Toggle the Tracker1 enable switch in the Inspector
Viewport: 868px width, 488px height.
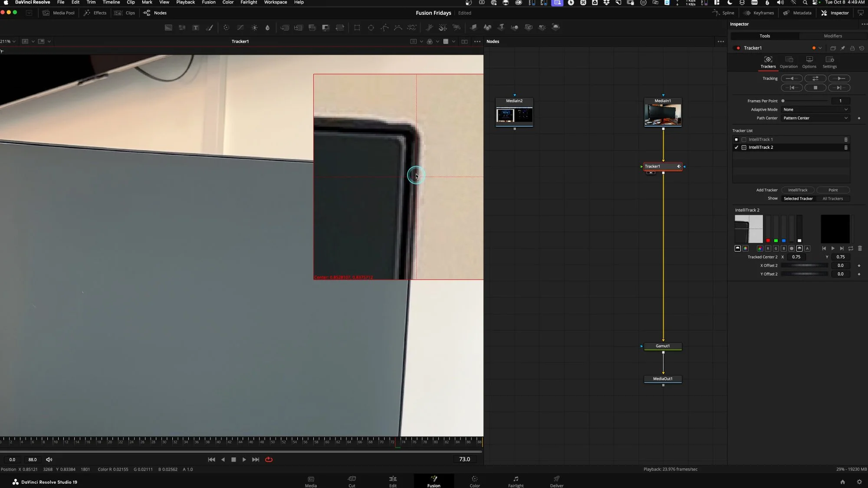pos(738,48)
